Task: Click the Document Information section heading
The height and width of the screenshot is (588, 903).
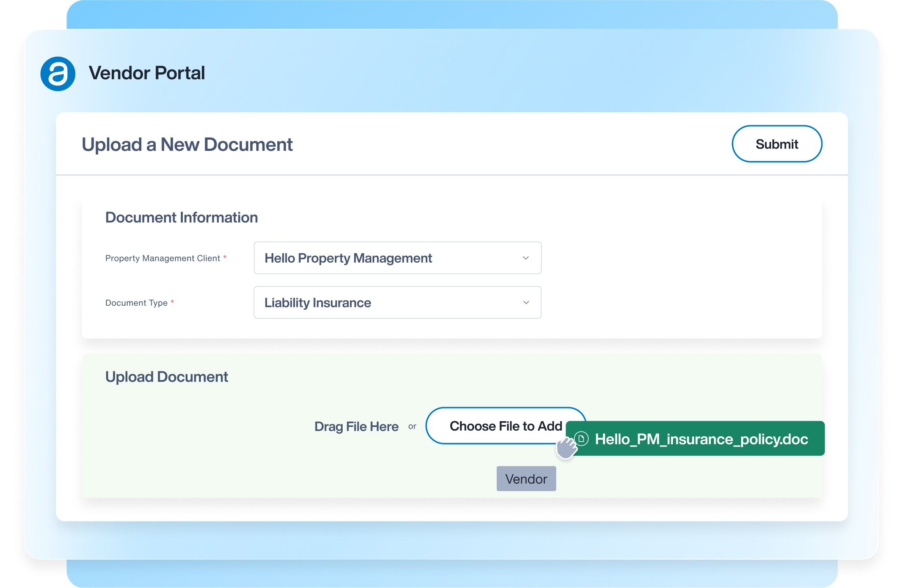Action: pyautogui.click(x=181, y=217)
